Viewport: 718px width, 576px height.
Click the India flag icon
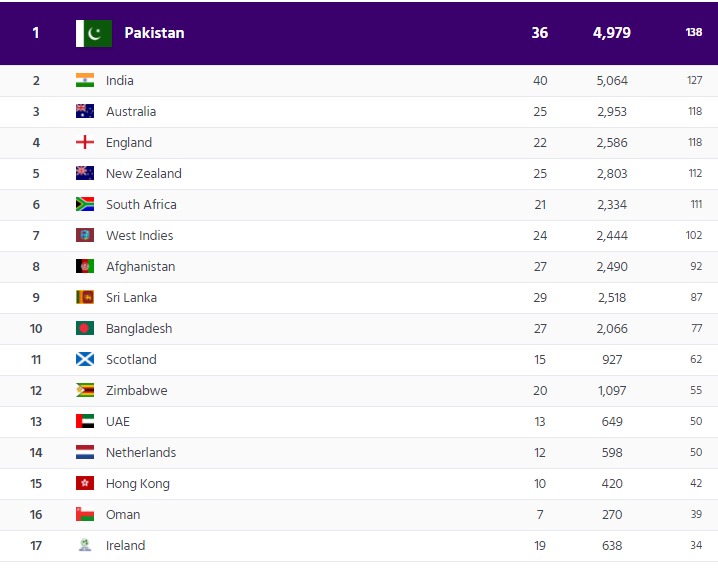click(x=85, y=81)
